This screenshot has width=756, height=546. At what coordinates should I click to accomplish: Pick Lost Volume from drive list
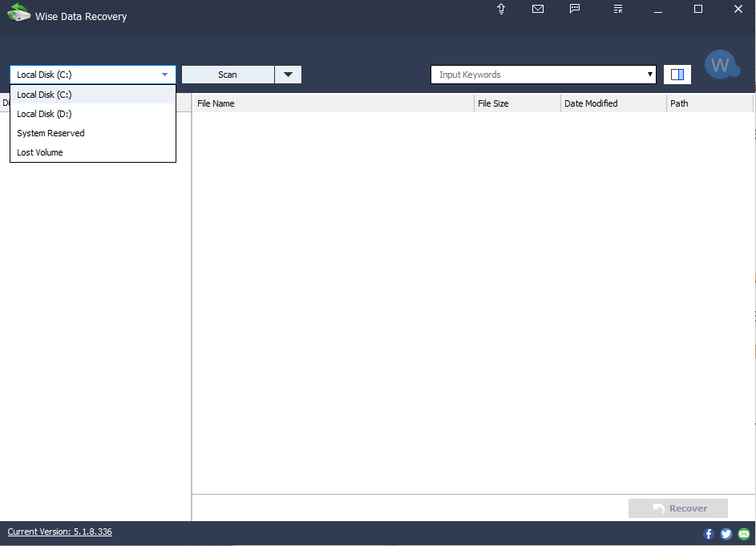pos(93,152)
